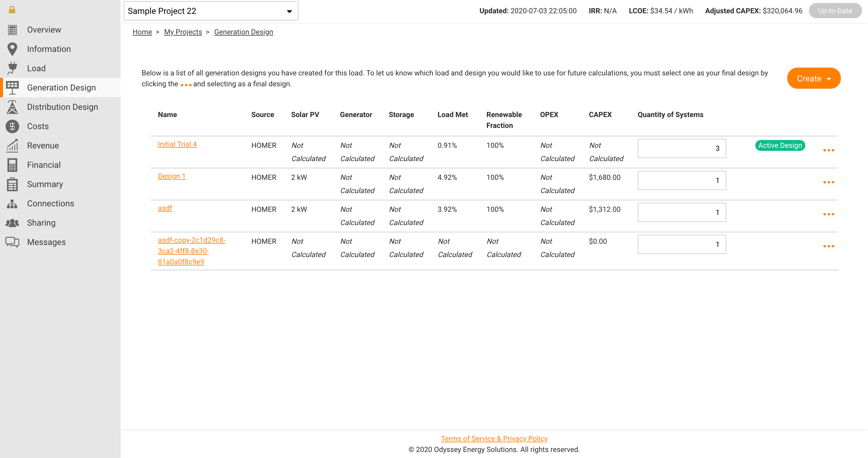Open the three-dot menu for the asdf design

tap(828, 214)
